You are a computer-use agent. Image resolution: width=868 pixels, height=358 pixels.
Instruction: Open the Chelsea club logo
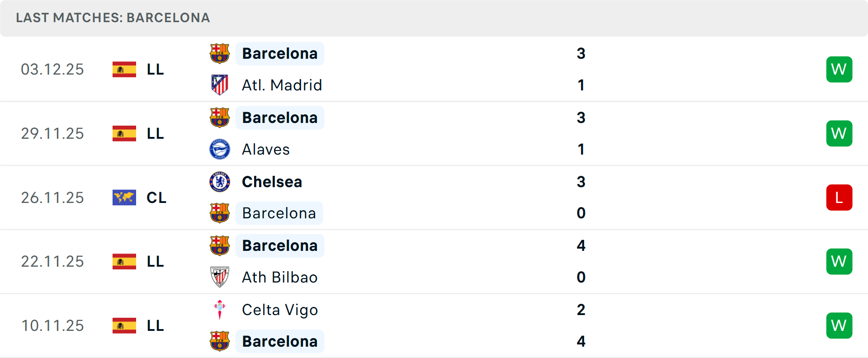coord(220,182)
